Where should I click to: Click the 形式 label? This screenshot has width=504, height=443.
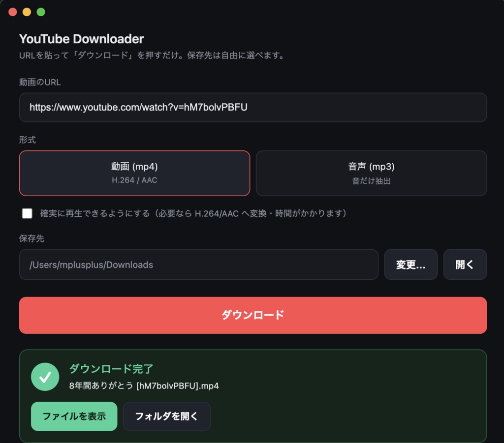pos(28,140)
